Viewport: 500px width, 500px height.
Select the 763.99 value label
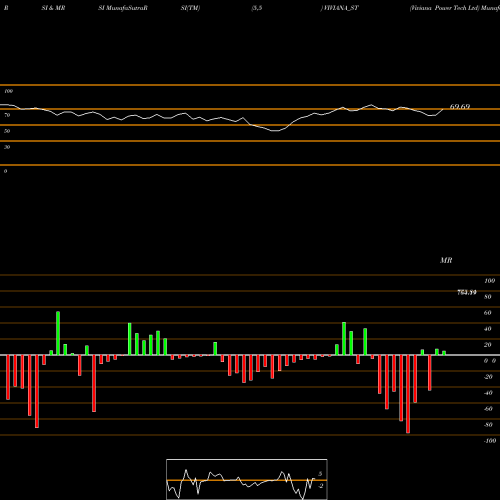(x=467, y=292)
